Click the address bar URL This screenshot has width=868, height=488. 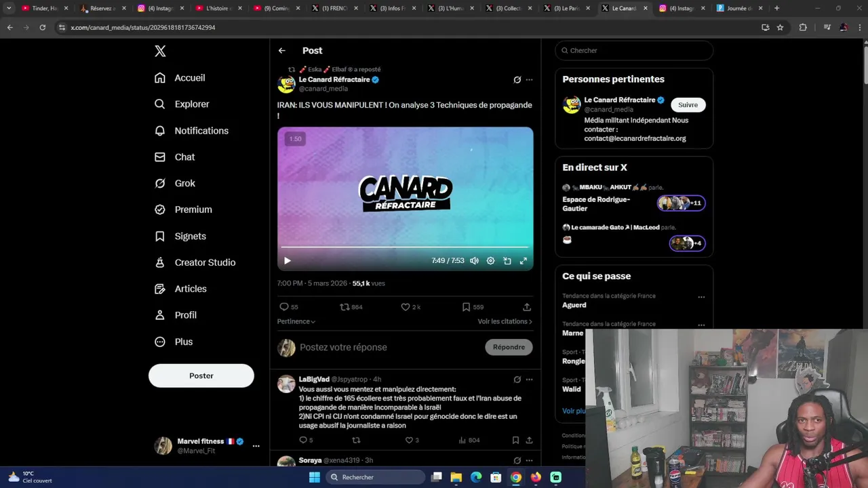click(143, 28)
